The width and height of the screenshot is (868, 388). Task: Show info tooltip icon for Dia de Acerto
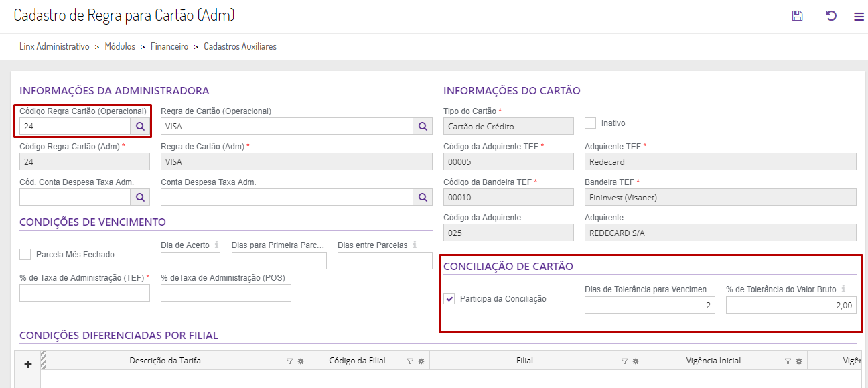[x=216, y=245]
